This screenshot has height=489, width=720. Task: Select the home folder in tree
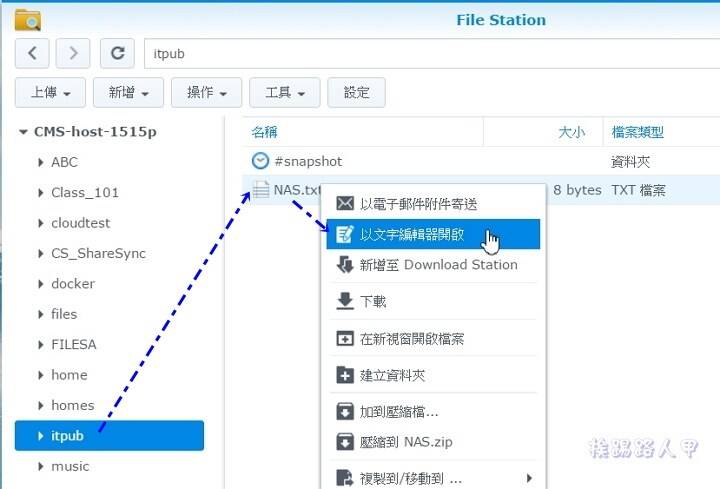pos(69,375)
